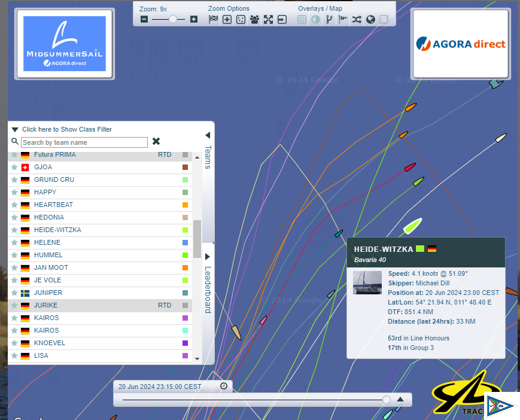Screen dimensions: 520x420
Task: Collapse the Teams panel arrow
Action: click(208, 135)
